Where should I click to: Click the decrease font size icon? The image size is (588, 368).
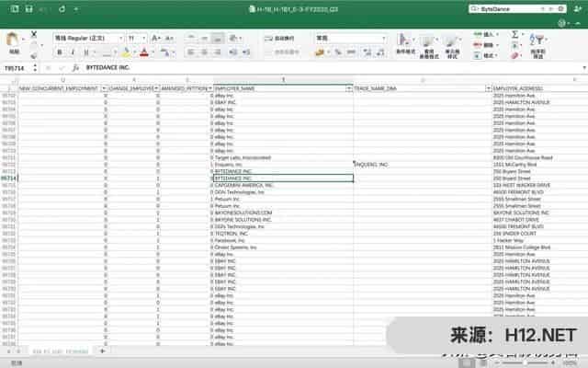169,38
